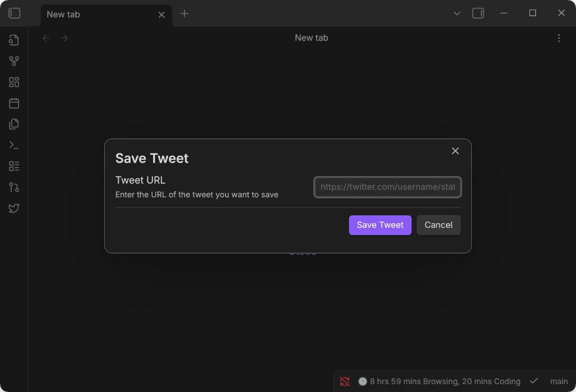The image size is (576, 392).
Task: Click the Twitter bird ribbon icon
Action: pos(14,208)
